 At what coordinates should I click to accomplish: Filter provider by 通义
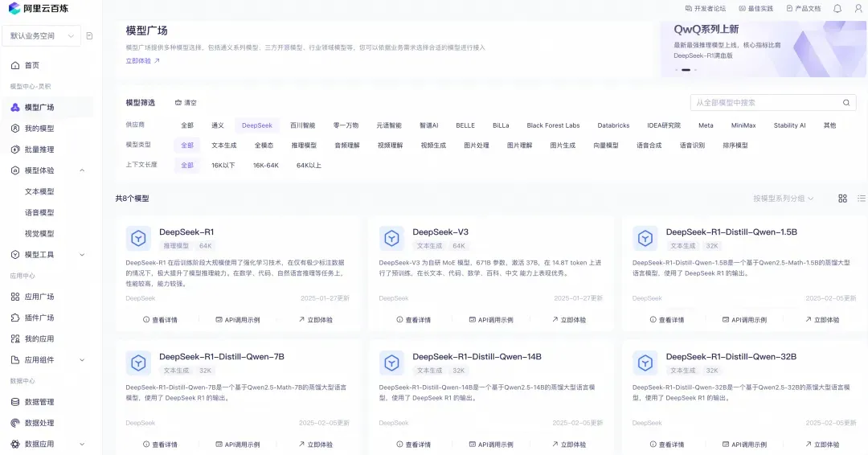[x=218, y=125]
